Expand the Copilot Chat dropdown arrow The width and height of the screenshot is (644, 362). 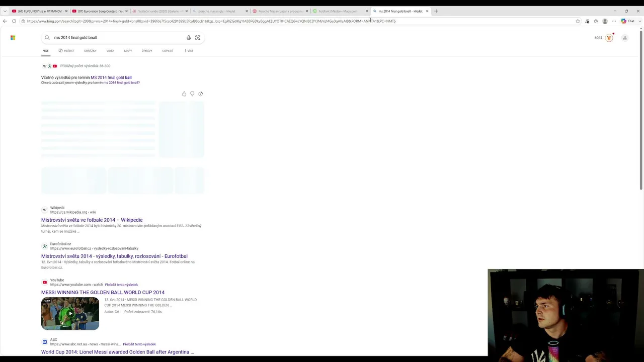pos(639,21)
